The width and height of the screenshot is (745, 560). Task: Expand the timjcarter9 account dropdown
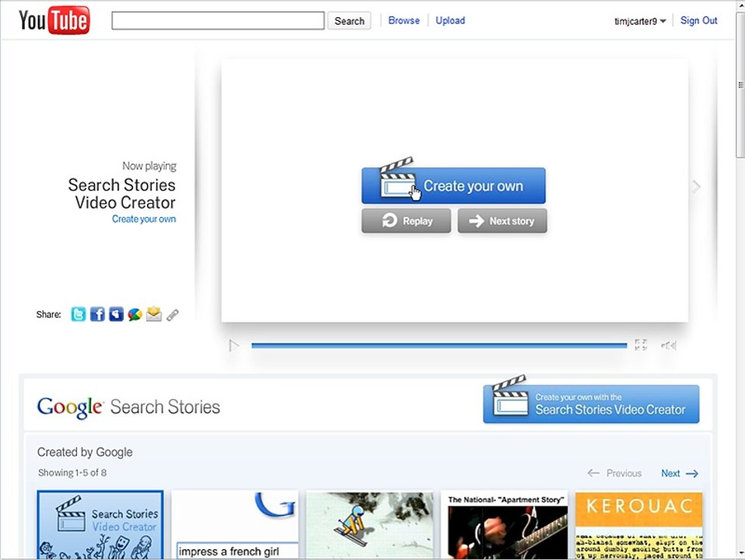point(640,21)
